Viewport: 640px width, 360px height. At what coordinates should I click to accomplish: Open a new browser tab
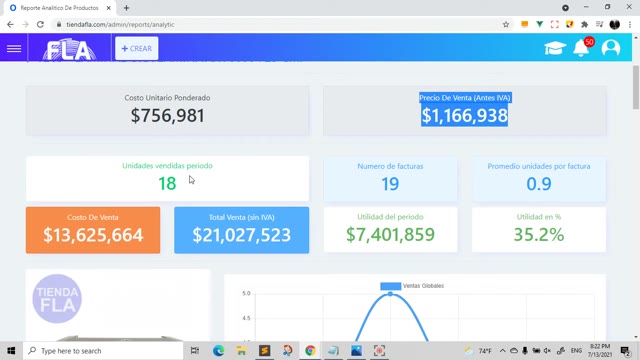point(127,8)
